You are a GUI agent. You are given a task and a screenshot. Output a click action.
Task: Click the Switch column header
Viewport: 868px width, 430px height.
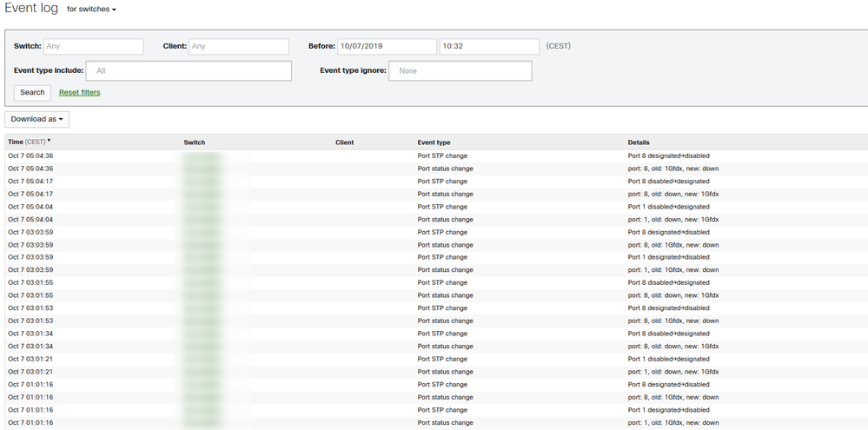(x=195, y=142)
